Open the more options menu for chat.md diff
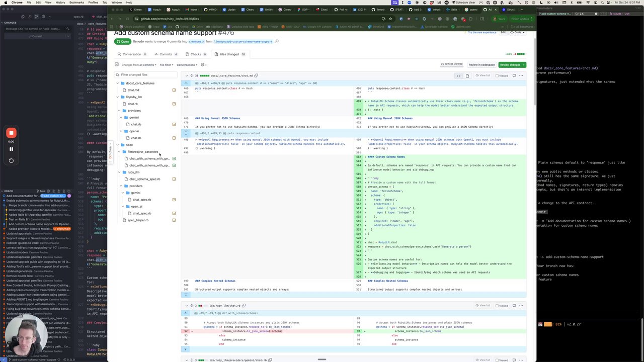This screenshot has width=644, height=362. pyautogui.click(x=521, y=75)
